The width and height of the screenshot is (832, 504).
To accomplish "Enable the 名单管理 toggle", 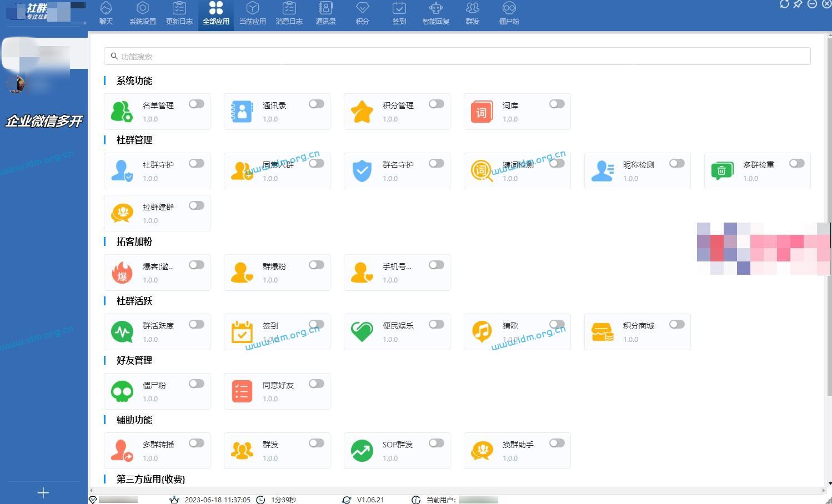I will point(197,104).
